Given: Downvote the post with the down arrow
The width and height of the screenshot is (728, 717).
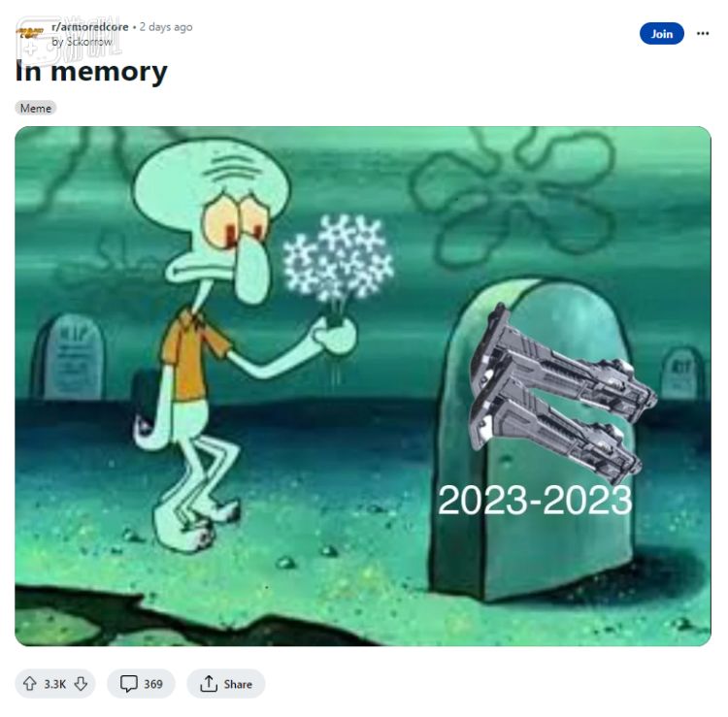Looking at the screenshot, I should [81, 684].
